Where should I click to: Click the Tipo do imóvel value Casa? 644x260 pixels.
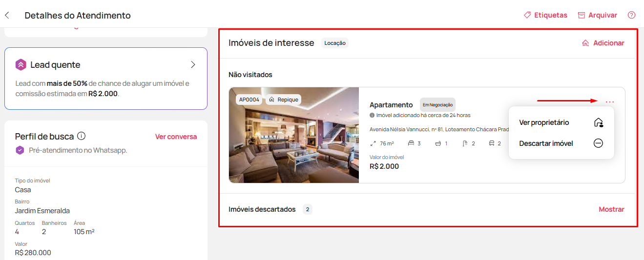click(x=23, y=190)
